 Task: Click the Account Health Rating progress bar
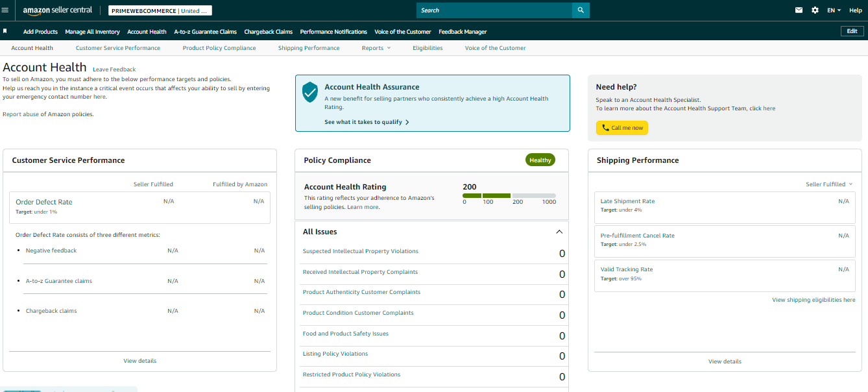[x=509, y=195]
